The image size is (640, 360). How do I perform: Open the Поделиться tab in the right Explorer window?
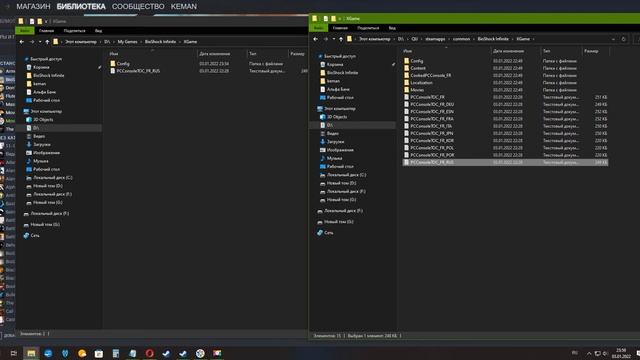(368, 28)
